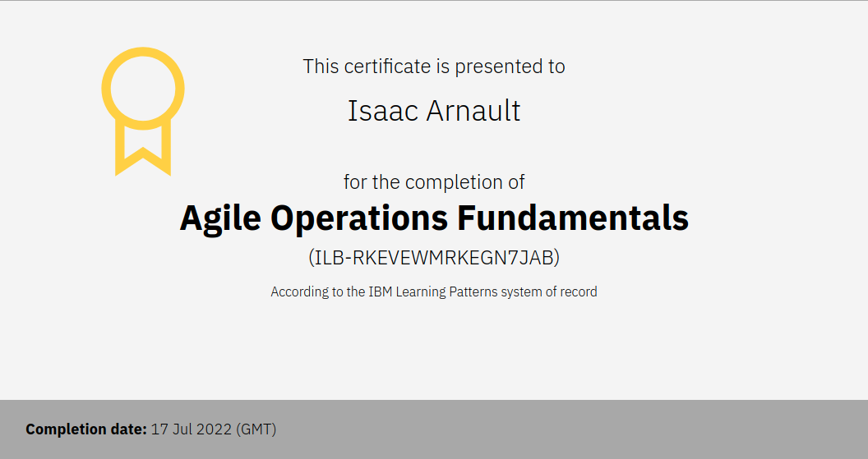Select the recipient name "Isaac Arnault"
This screenshot has width=868, height=459.
tap(434, 111)
